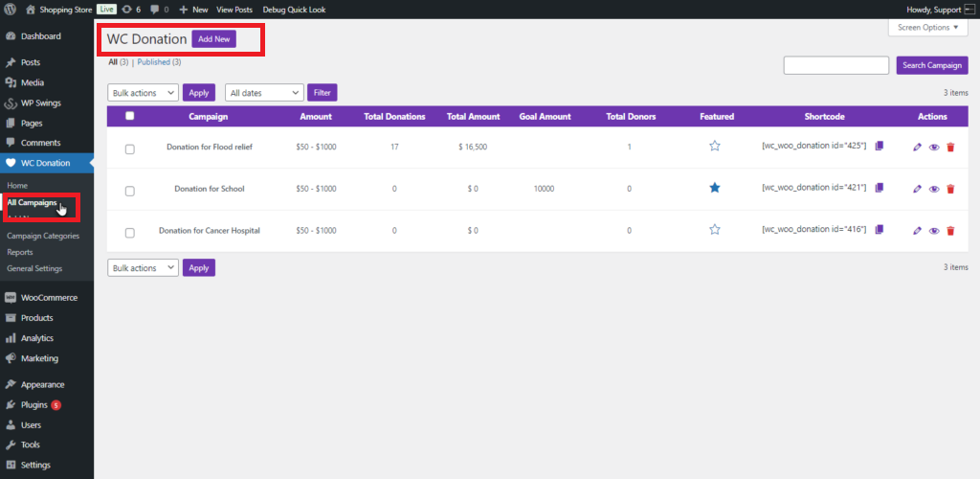Viewport: 980px width, 479px height.
Task: Tick checkbox for Donation for Flood relief
Action: click(130, 149)
